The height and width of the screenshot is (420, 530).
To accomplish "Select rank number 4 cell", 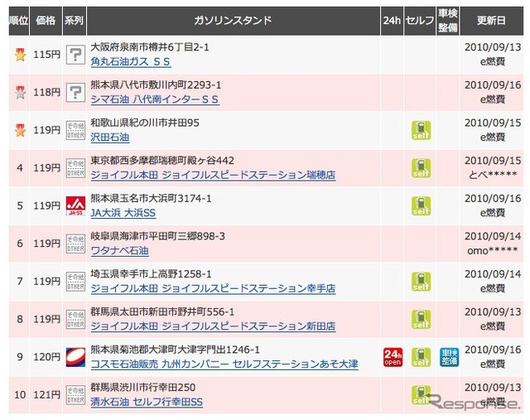I will [x=20, y=168].
